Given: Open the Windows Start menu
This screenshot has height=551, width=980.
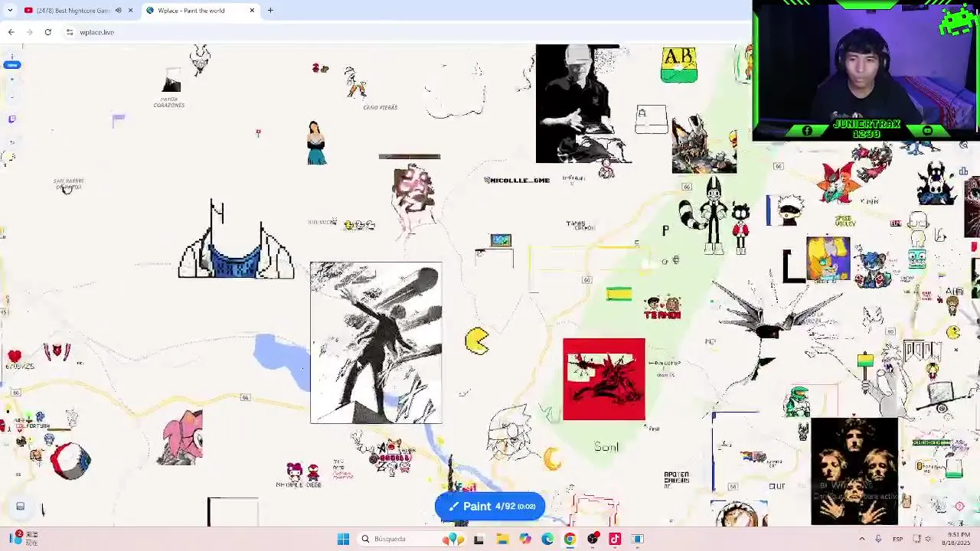Looking at the screenshot, I should click(343, 539).
